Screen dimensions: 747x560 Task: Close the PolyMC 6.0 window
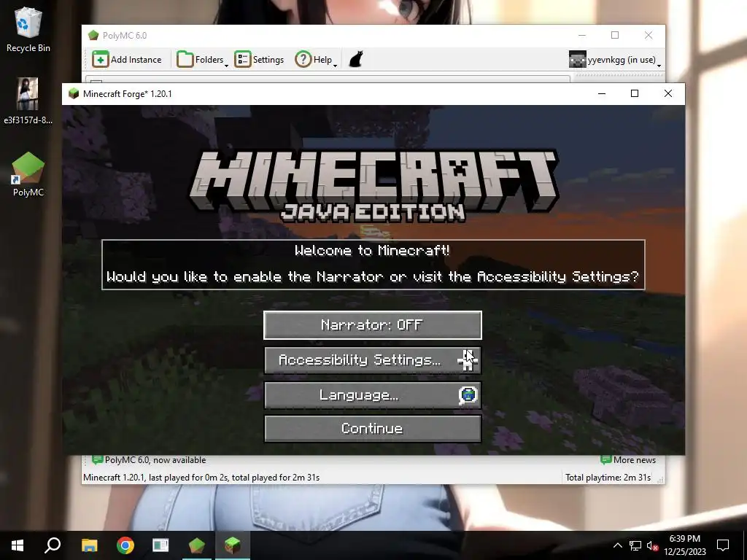[x=649, y=35]
